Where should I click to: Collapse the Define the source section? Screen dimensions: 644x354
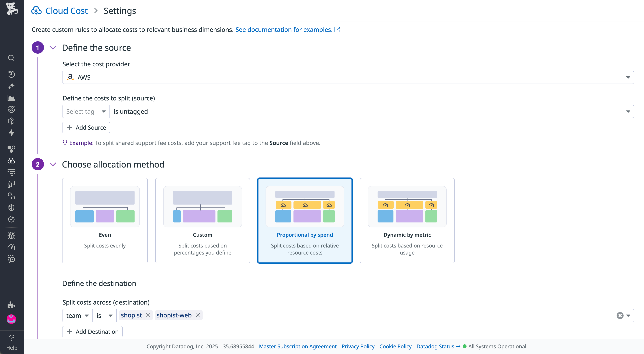tap(53, 47)
